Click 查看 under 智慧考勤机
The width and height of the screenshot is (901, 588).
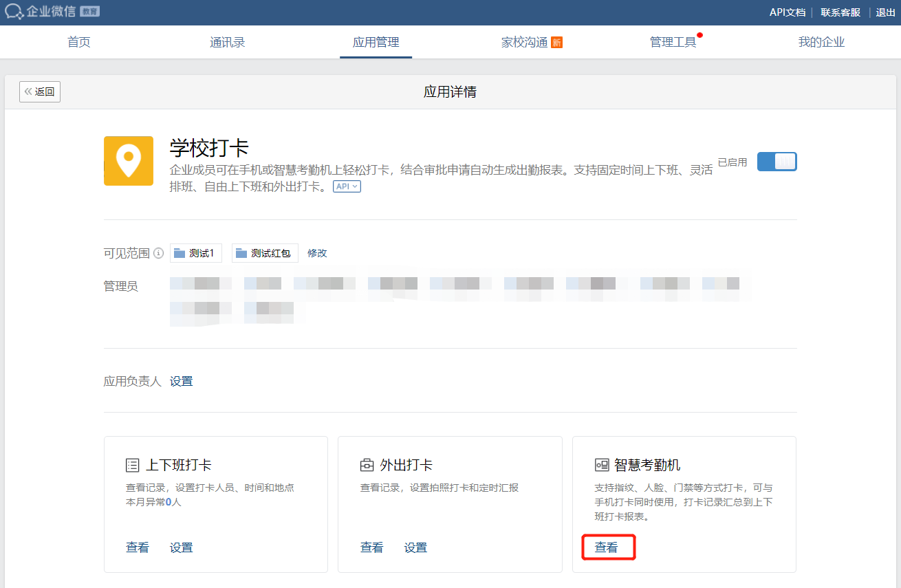click(607, 547)
